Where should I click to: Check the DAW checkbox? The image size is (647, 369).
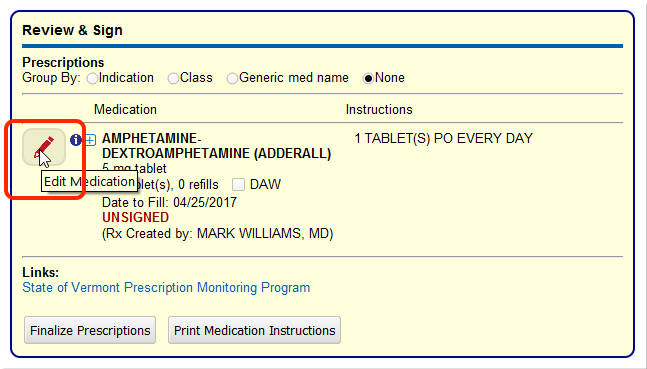238,184
